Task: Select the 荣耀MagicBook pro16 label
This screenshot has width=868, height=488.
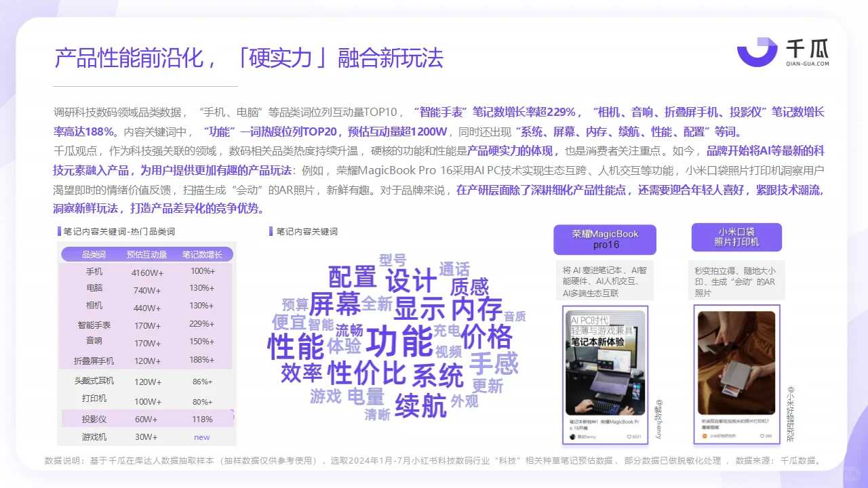Action: pyautogui.click(x=606, y=239)
